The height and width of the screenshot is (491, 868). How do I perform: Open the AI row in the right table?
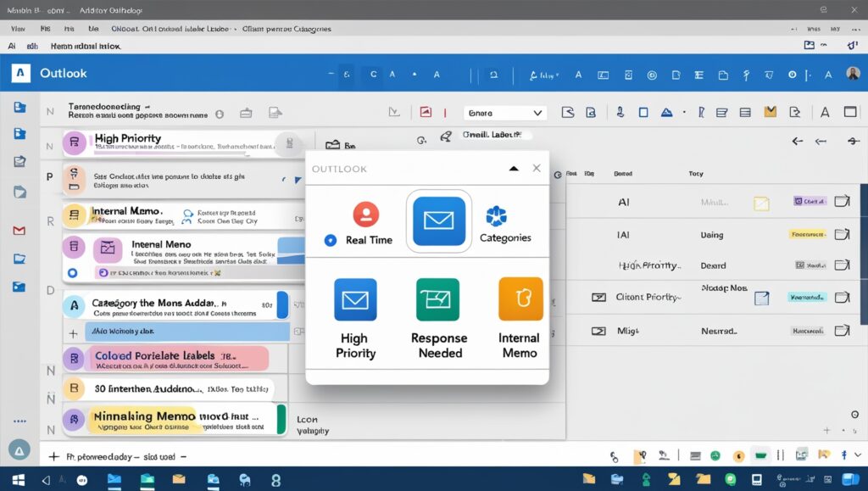click(714, 202)
